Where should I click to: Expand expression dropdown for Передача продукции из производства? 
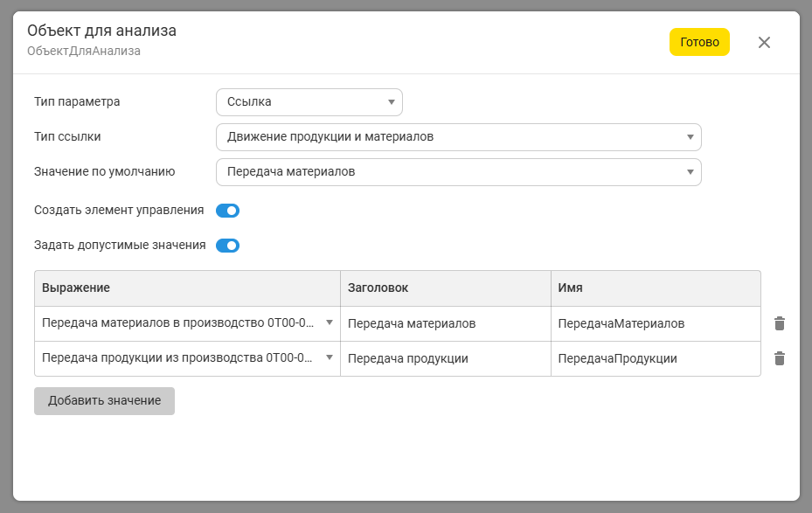(x=330, y=357)
